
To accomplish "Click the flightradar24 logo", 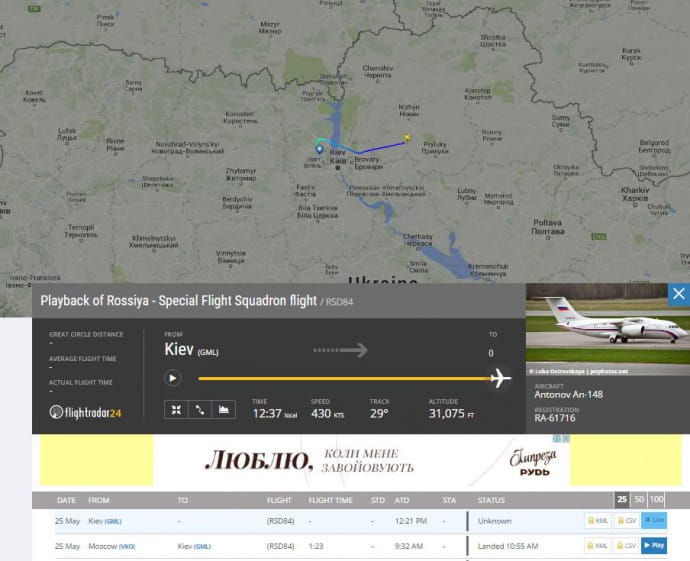I will pyautogui.click(x=86, y=412).
